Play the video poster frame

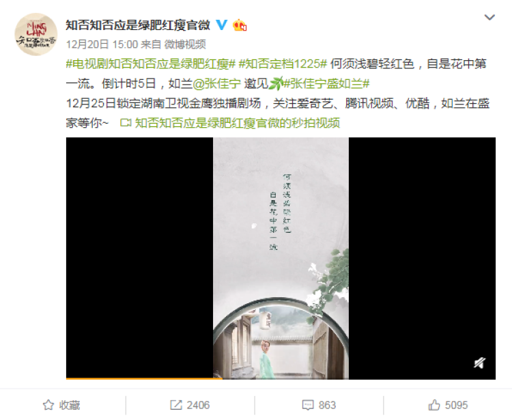281,258
